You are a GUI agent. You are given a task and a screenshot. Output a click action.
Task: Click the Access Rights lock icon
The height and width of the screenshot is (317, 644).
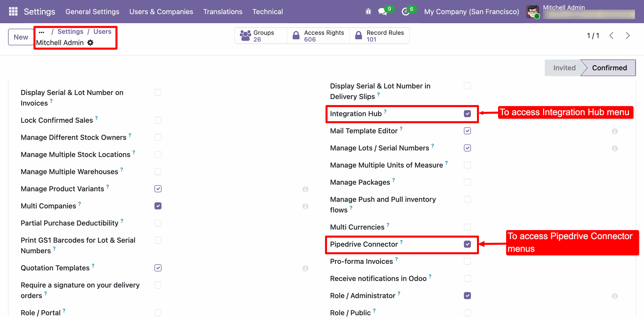pyautogui.click(x=296, y=36)
